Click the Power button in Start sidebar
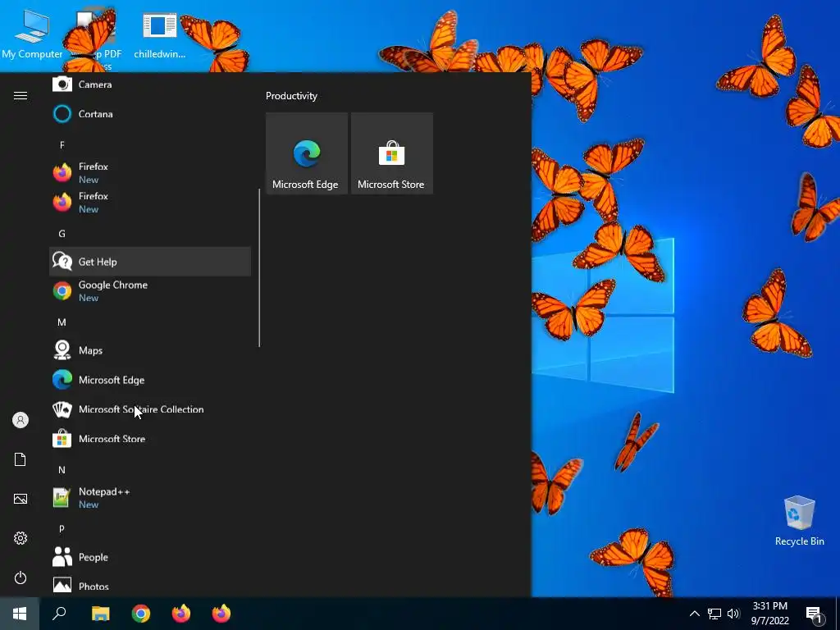The image size is (840, 630). point(21,577)
